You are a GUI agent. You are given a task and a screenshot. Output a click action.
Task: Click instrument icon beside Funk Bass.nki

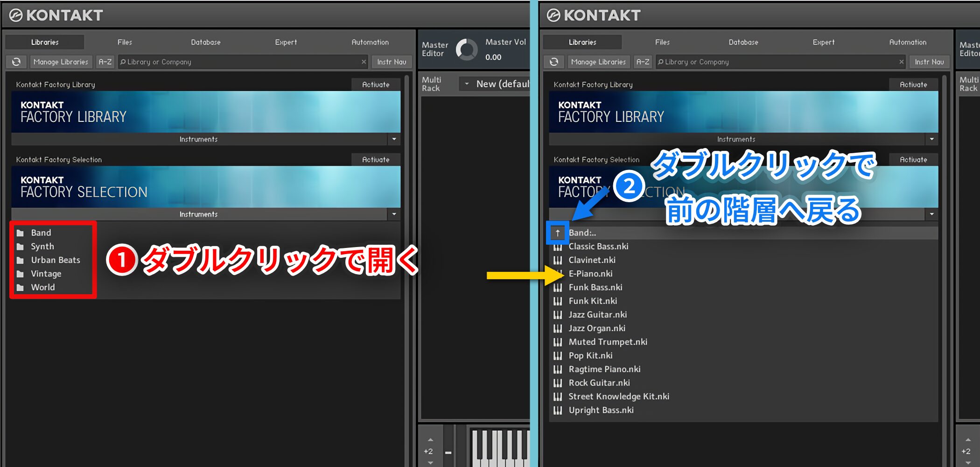pos(558,287)
